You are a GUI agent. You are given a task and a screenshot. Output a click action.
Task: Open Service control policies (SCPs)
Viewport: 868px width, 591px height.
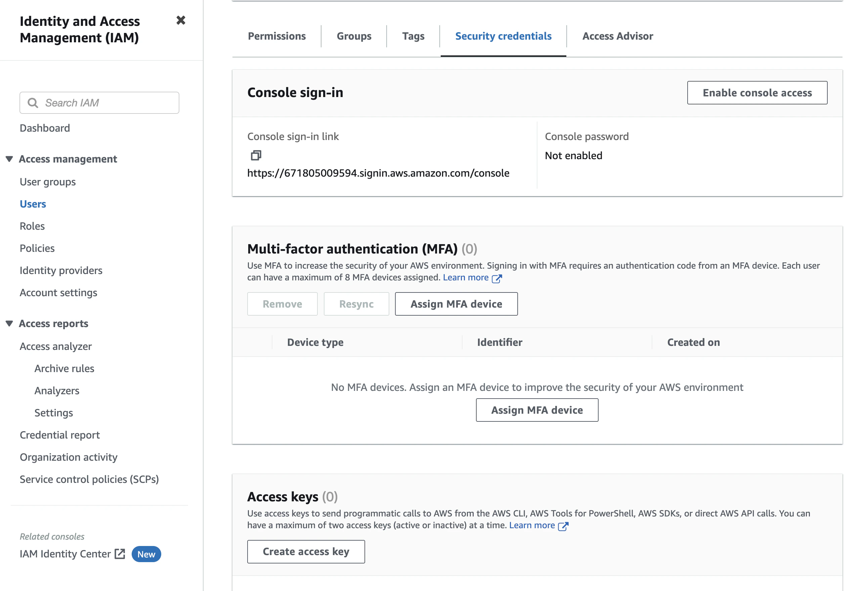coord(89,479)
